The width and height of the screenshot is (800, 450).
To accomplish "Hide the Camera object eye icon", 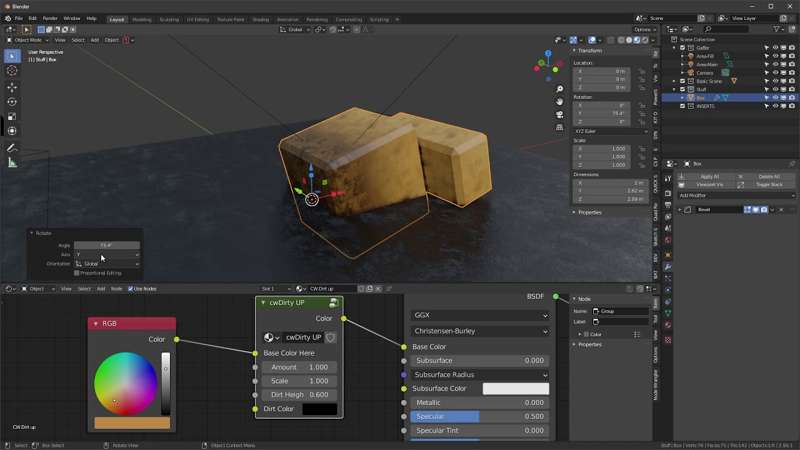I will coord(775,73).
